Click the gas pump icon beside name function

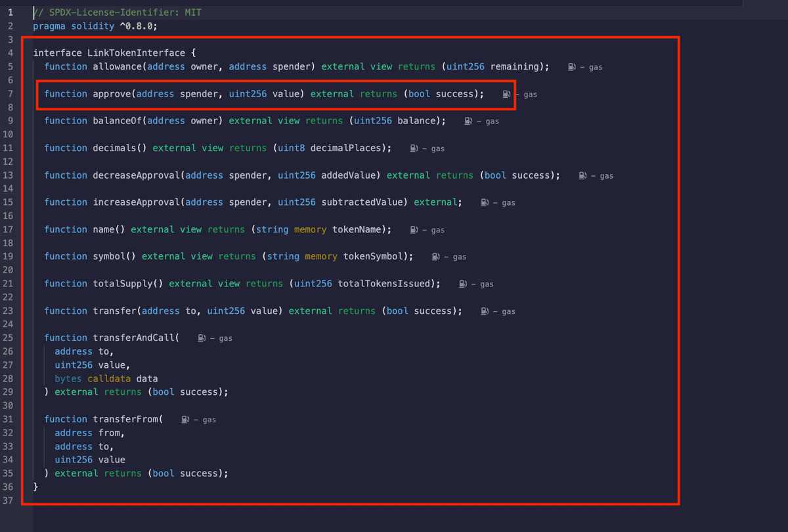pos(414,230)
